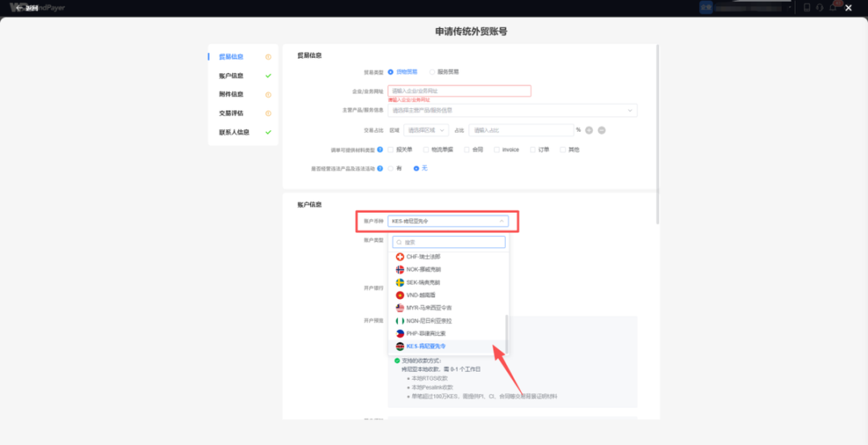Close the application dialog with X
Image resolution: width=868 pixels, height=445 pixels.
[848, 8]
